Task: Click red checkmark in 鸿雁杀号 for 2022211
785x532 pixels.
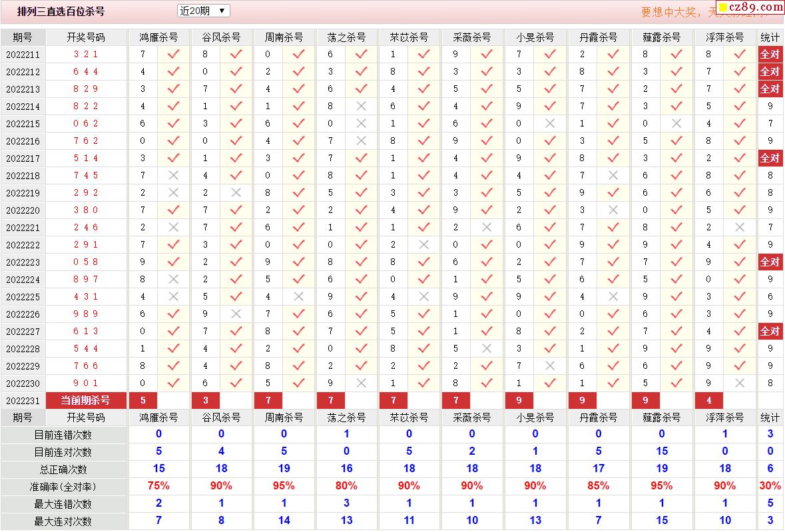Action: [173, 54]
